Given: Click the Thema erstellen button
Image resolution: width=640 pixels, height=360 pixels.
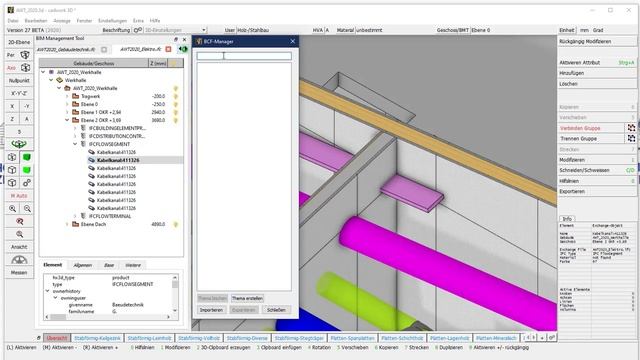Looking at the screenshot, I should [247, 298].
